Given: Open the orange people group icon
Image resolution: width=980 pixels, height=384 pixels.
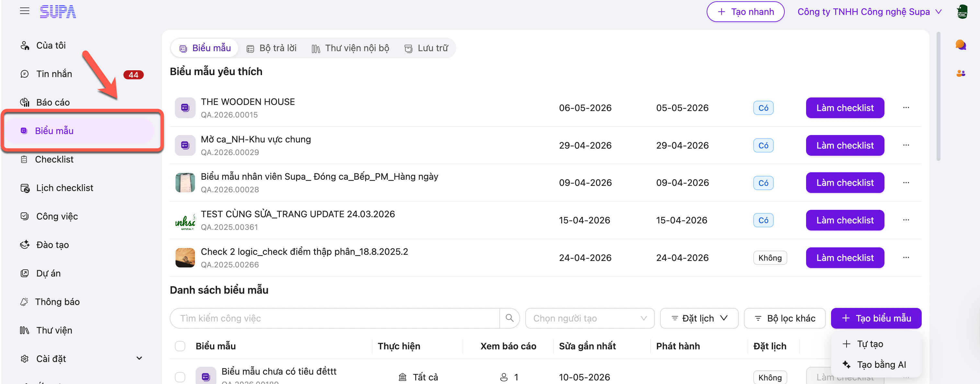Looking at the screenshot, I should pos(961,73).
